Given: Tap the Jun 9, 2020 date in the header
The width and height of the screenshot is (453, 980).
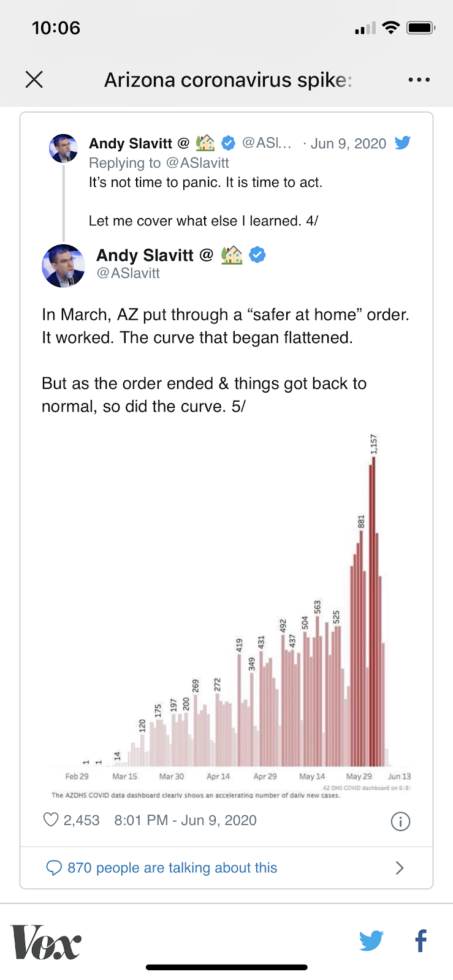Looking at the screenshot, I should [x=348, y=144].
